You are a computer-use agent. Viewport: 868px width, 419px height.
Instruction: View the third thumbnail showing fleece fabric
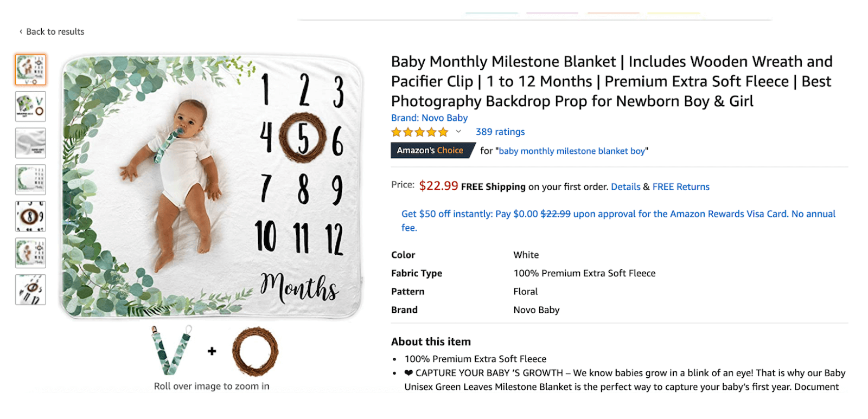(x=30, y=143)
